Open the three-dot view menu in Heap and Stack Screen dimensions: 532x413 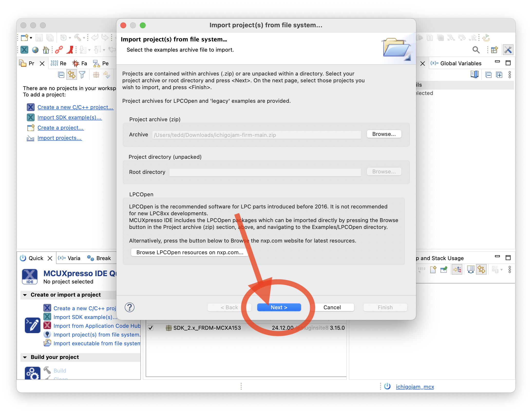(x=510, y=270)
